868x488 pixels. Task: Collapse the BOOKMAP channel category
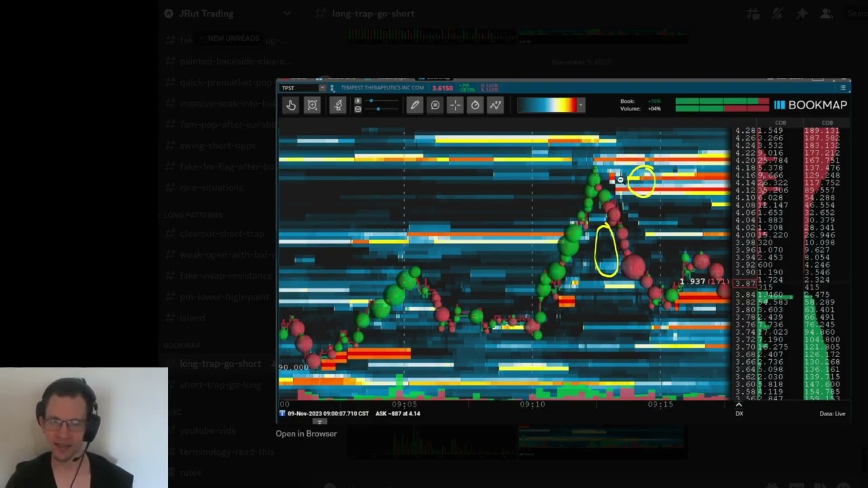(x=182, y=346)
